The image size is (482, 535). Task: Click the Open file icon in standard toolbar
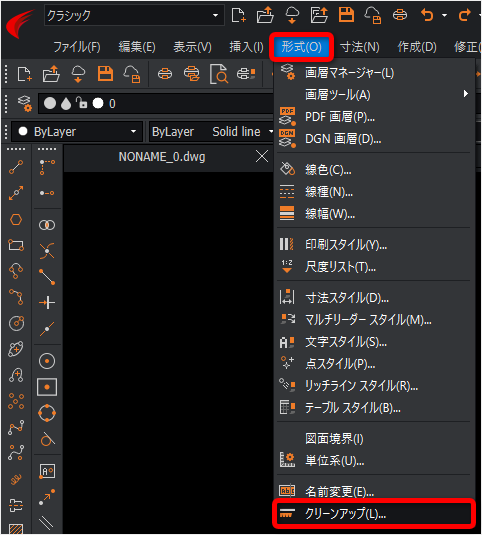(51, 74)
